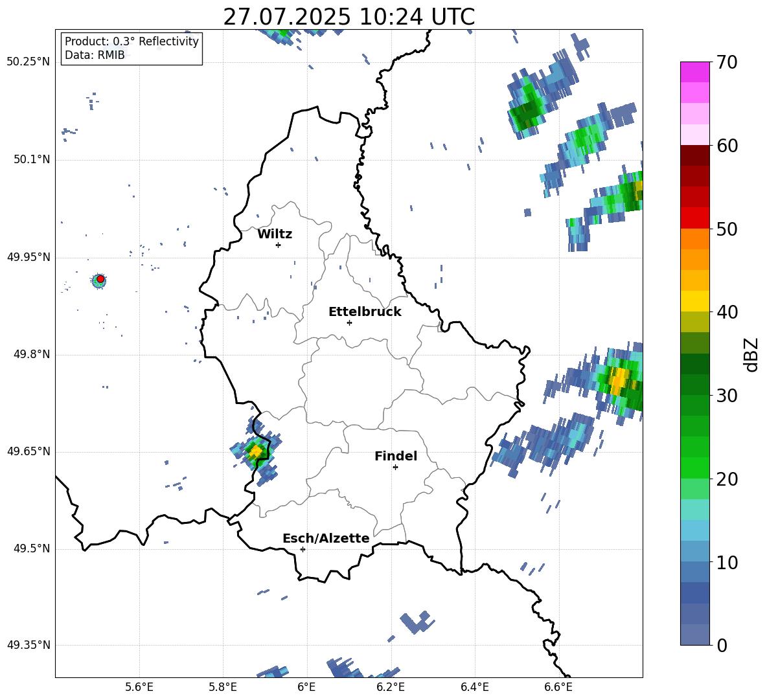Click the 5.8°E longitude label
Screen dimensions: 767x700
223,687
